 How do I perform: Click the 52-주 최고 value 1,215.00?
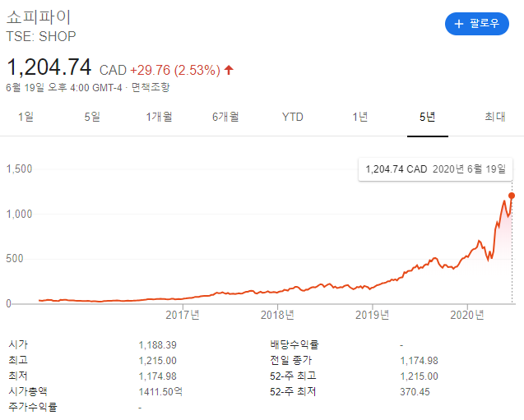point(419,376)
